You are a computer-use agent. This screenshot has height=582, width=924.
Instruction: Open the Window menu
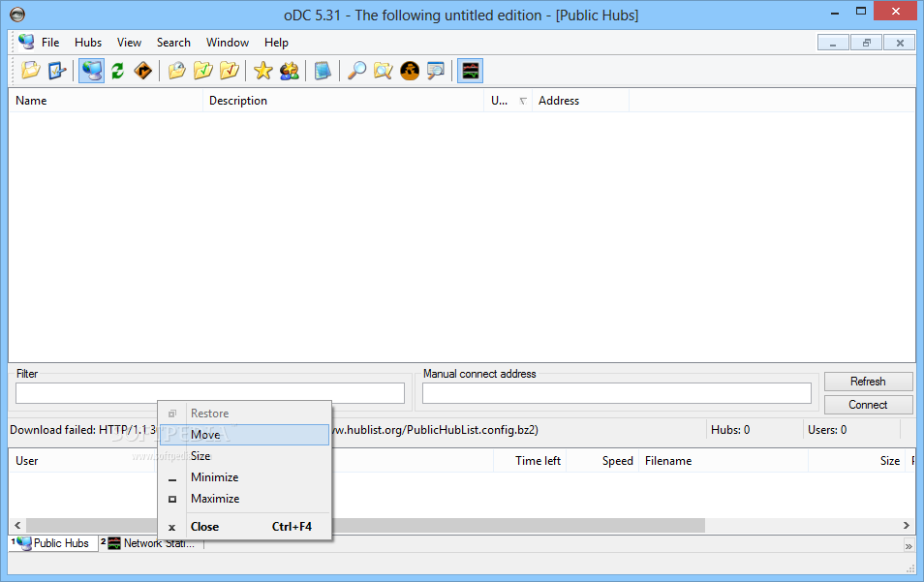[228, 43]
